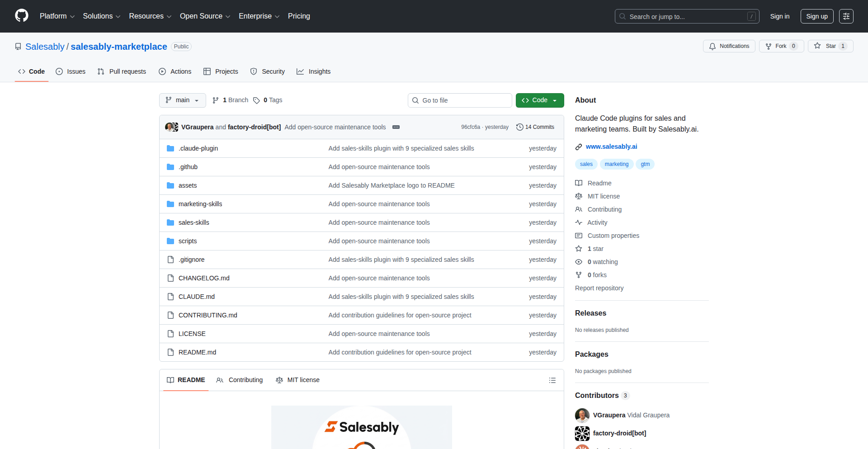Click the eye icon beside 0 watching
This screenshot has width=868, height=449.
579,262
